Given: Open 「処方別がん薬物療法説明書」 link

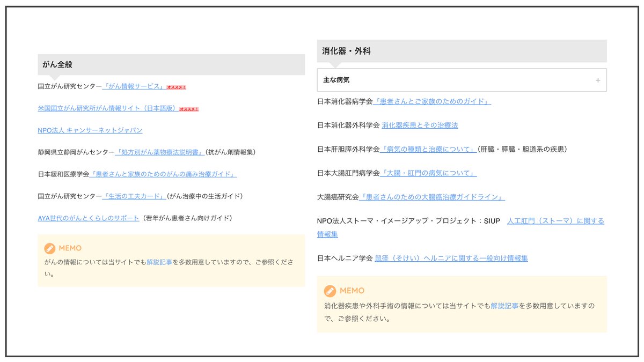Looking at the screenshot, I should [160, 152].
